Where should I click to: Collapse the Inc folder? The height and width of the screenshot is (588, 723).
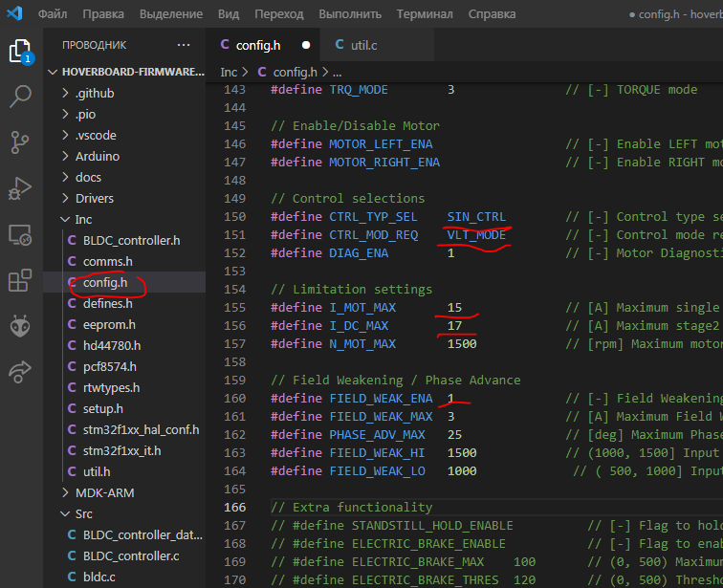tap(83, 219)
